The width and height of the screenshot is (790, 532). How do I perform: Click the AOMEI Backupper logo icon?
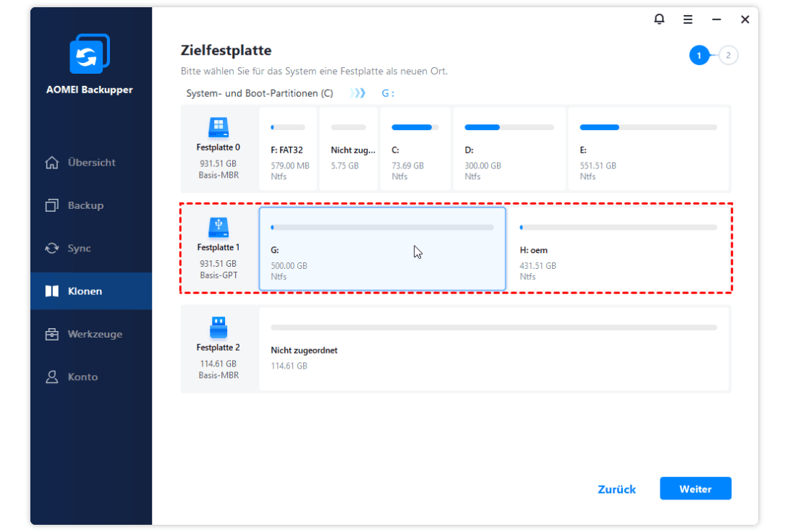(90, 54)
